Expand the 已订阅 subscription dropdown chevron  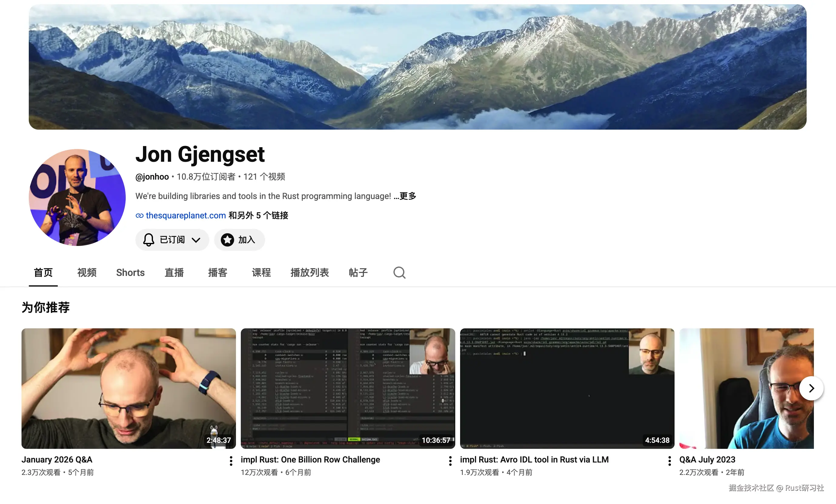pos(196,240)
